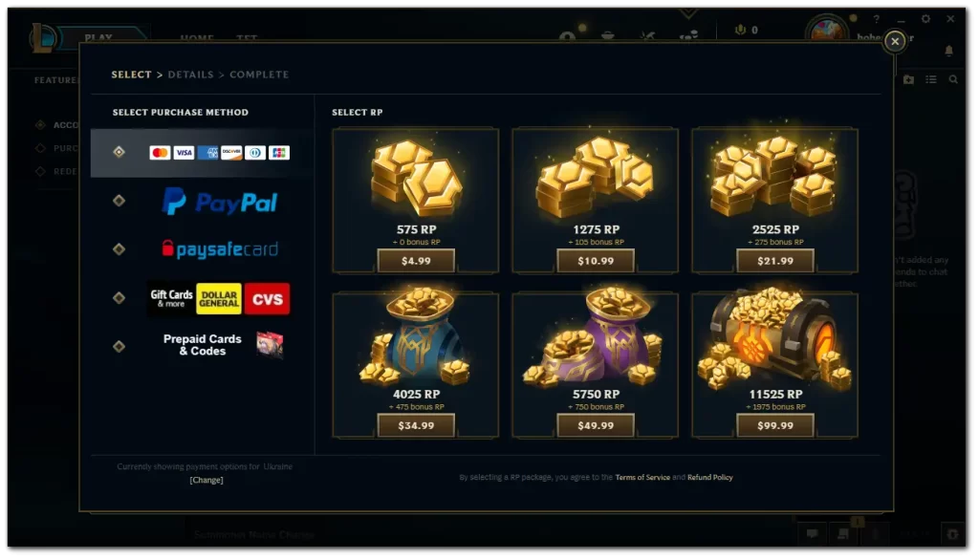Viewport: 979px width, 560px height.
Task: Close the RP purchase dialog
Action: 895,41
